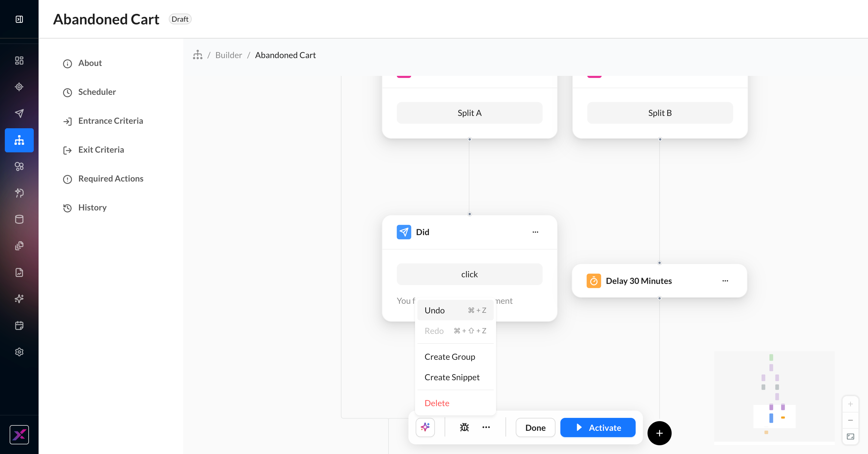
Task: Click the Split A button
Action: tap(469, 113)
